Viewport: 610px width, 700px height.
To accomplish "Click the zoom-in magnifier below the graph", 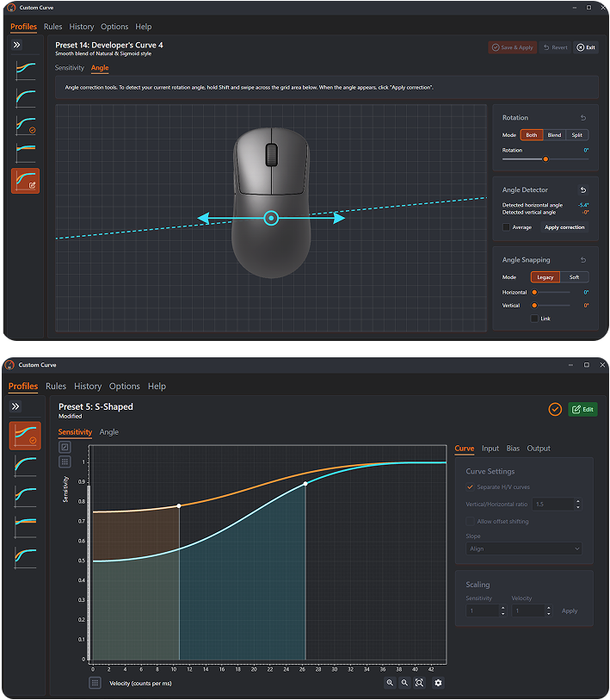I will tap(390, 683).
